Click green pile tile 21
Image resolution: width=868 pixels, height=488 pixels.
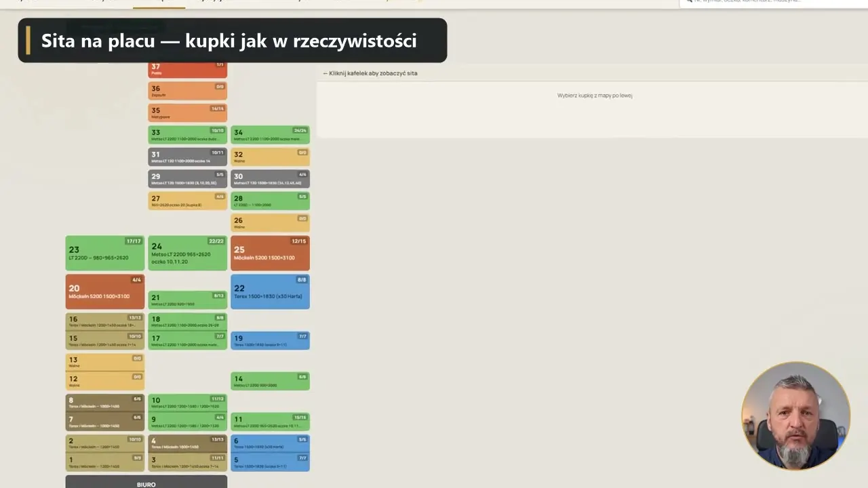pyautogui.click(x=187, y=300)
